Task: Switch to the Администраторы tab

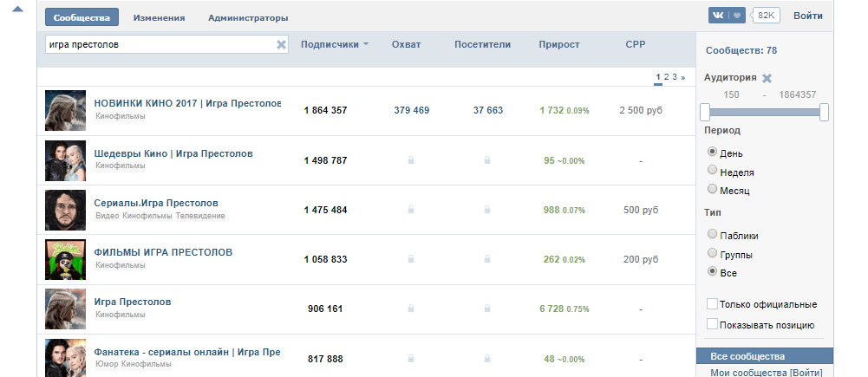Action: click(x=248, y=17)
